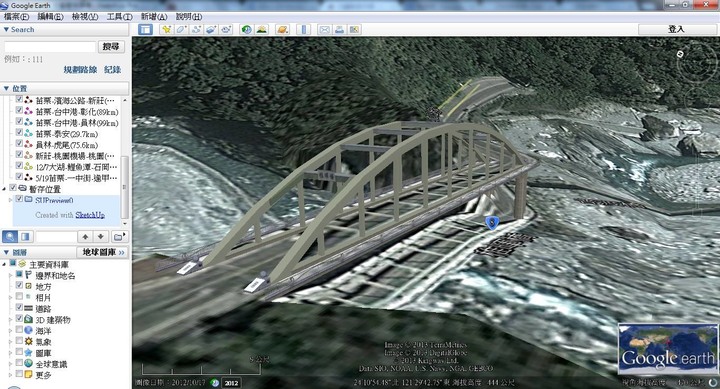Open the 檢視(V) menu
Viewport: 720px width, 389px height.
coord(85,17)
